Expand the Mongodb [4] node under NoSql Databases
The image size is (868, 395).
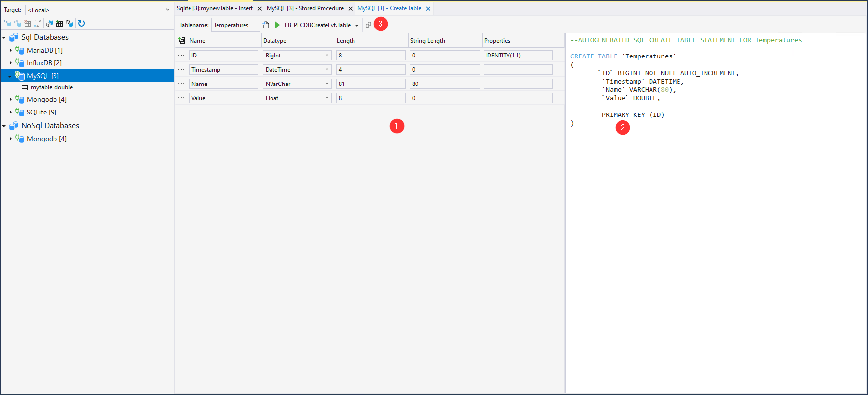click(10, 139)
